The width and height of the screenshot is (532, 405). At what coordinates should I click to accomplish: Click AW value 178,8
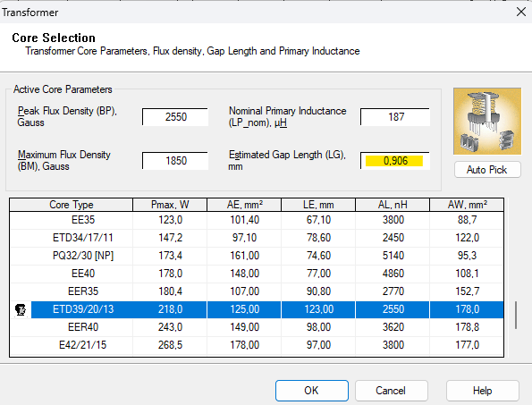(x=468, y=327)
